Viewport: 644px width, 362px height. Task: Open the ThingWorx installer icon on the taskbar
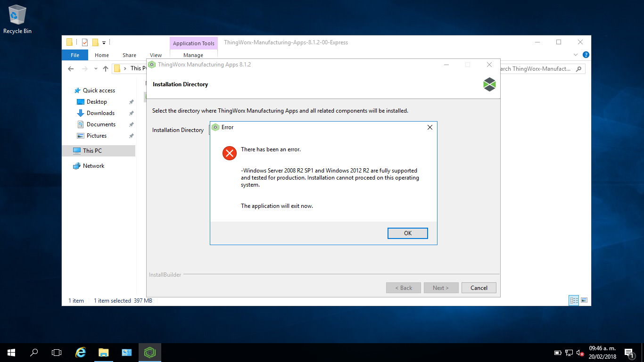pyautogui.click(x=149, y=352)
